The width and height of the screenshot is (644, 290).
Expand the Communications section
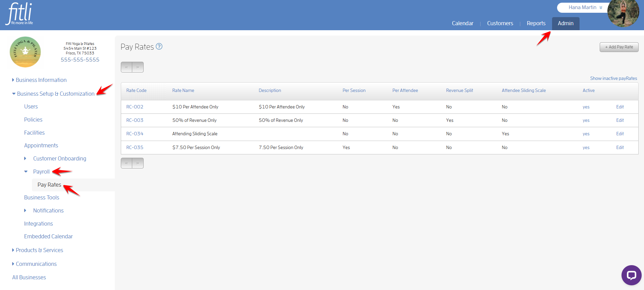[34, 264]
